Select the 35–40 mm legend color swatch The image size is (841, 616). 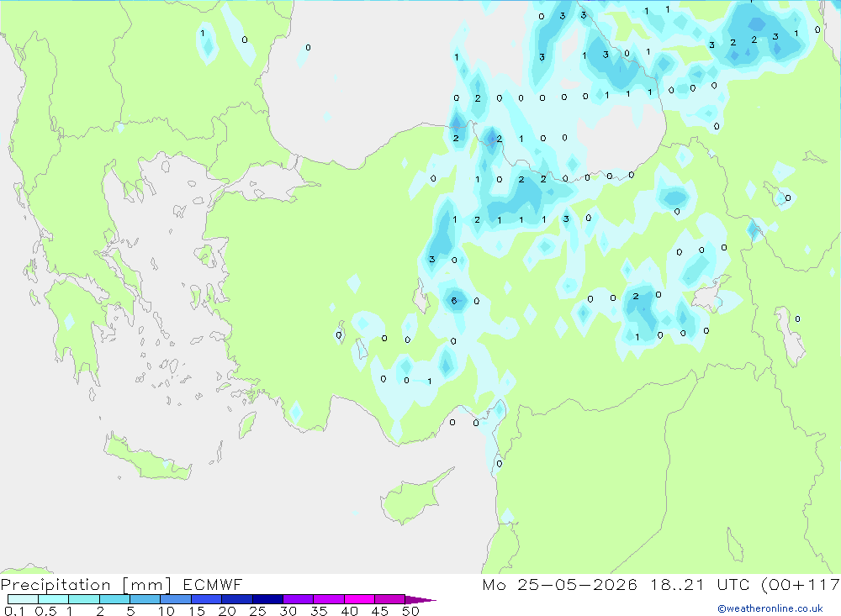[x=328, y=599]
